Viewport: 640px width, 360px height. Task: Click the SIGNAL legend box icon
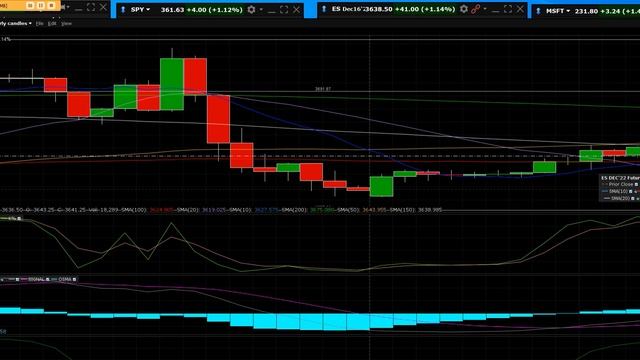click(47, 280)
